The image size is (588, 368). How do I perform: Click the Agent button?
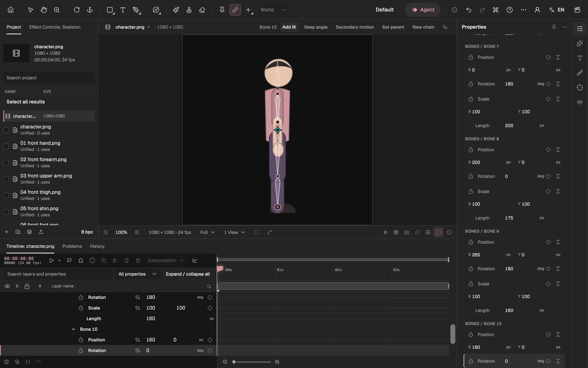(x=423, y=10)
